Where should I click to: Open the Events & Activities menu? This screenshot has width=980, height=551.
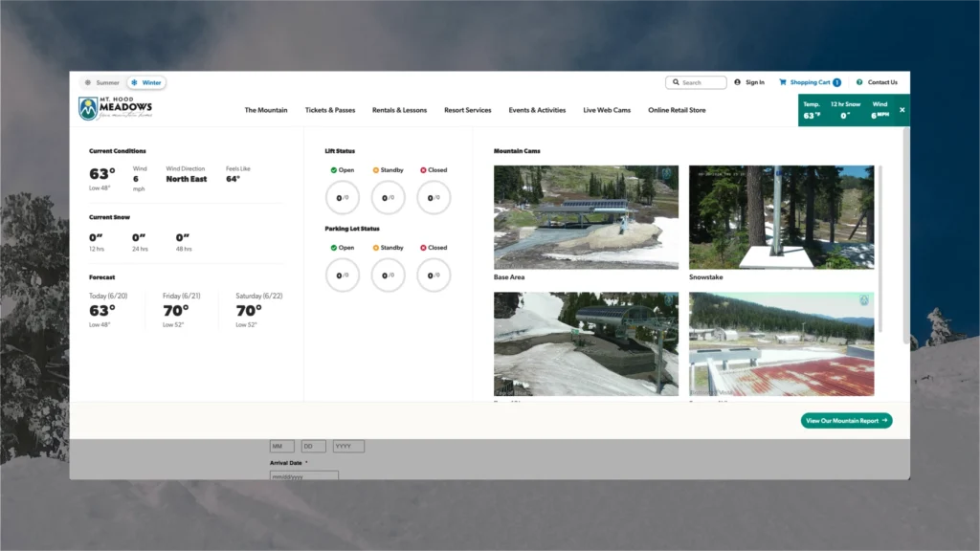pyautogui.click(x=537, y=110)
